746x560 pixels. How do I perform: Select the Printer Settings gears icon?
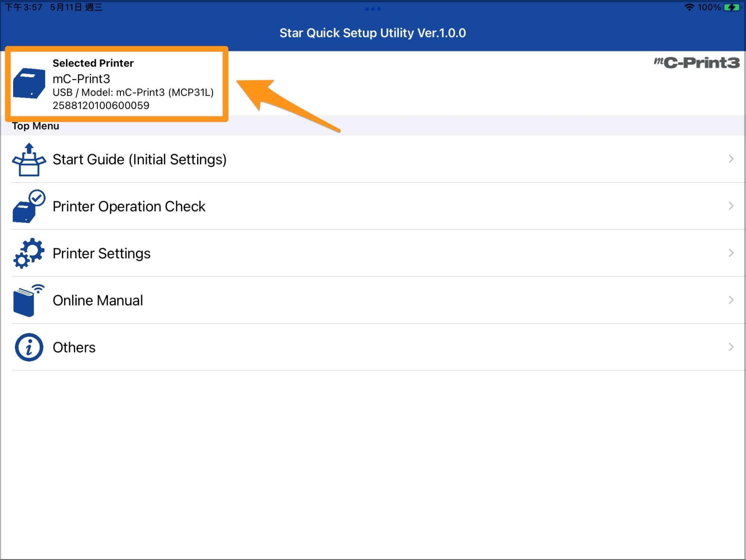[x=29, y=253]
